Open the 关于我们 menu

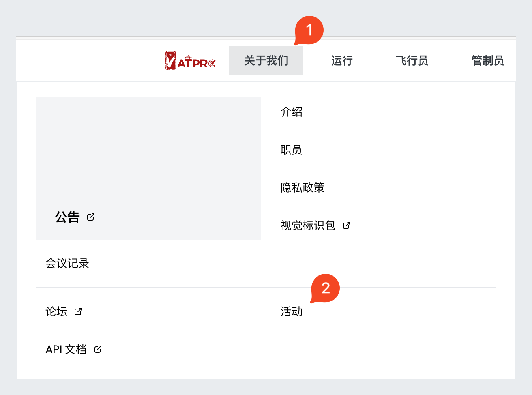point(266,60)
